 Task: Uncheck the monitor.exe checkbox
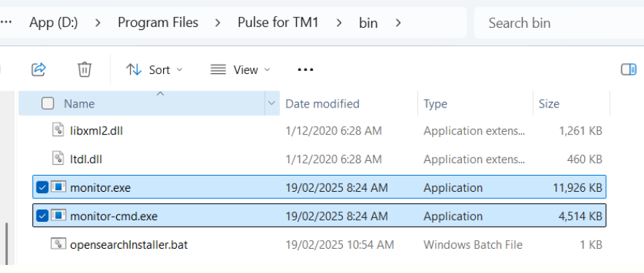coord(42,187)
